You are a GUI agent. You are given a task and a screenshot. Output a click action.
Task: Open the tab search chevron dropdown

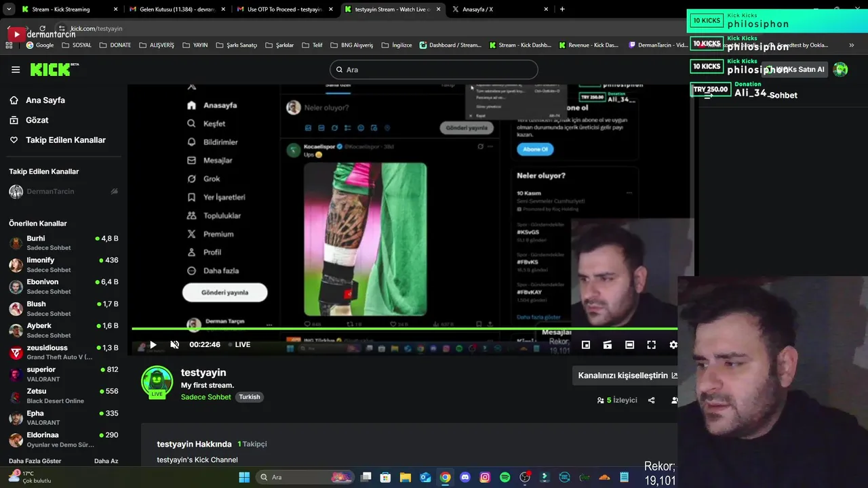point(9,9)
